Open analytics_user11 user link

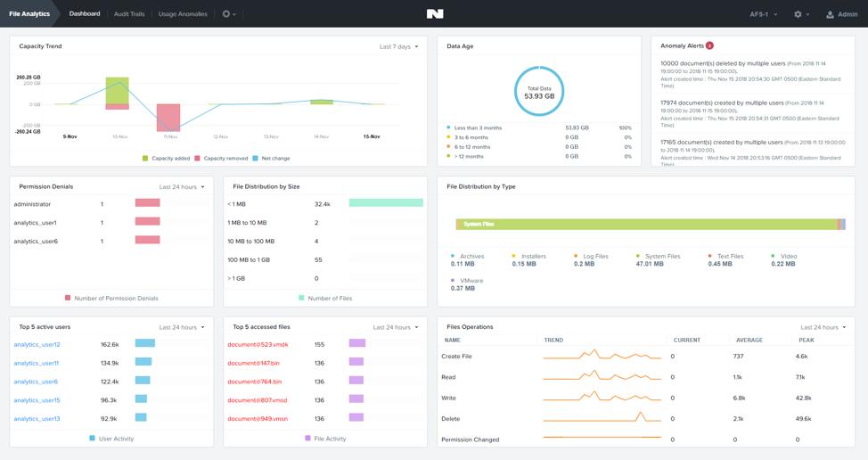point(36,363)
